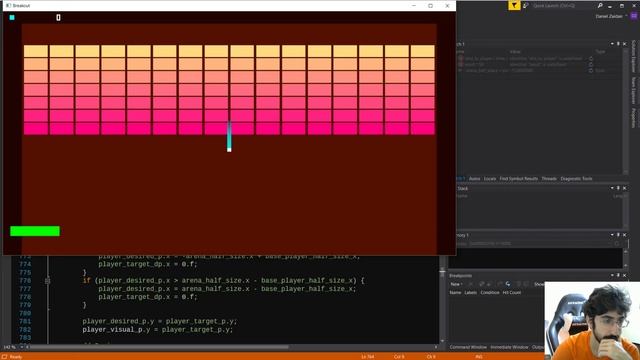
Task: Click the Ready status bar text
Action: (x=16, y=357)
